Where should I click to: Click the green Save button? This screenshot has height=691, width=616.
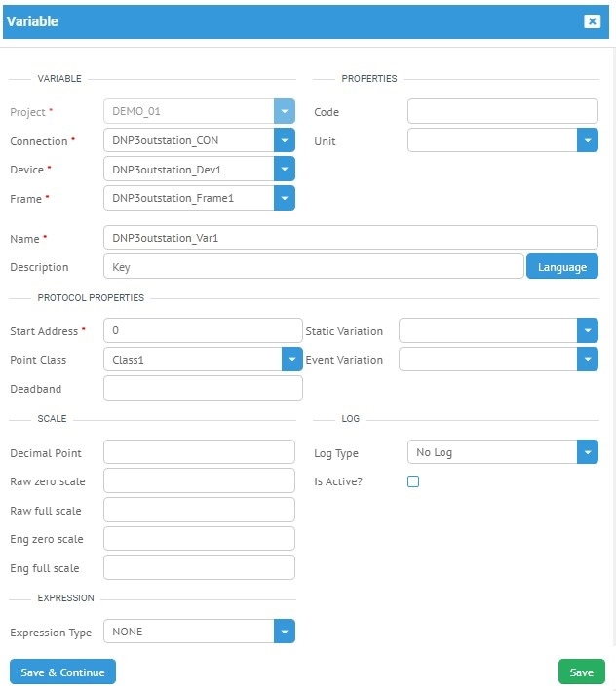[x=581, y=672]
